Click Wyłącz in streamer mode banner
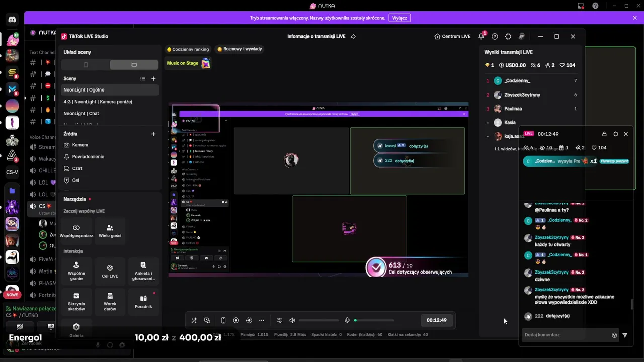The width and height of the screenshot is (644, 362). [x=399, y=18]
